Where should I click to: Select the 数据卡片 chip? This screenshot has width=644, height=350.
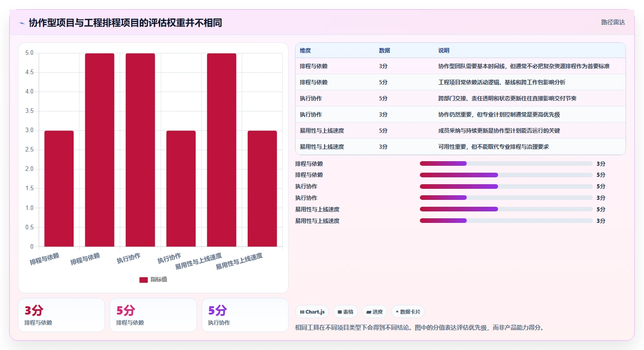click(408, 312)
